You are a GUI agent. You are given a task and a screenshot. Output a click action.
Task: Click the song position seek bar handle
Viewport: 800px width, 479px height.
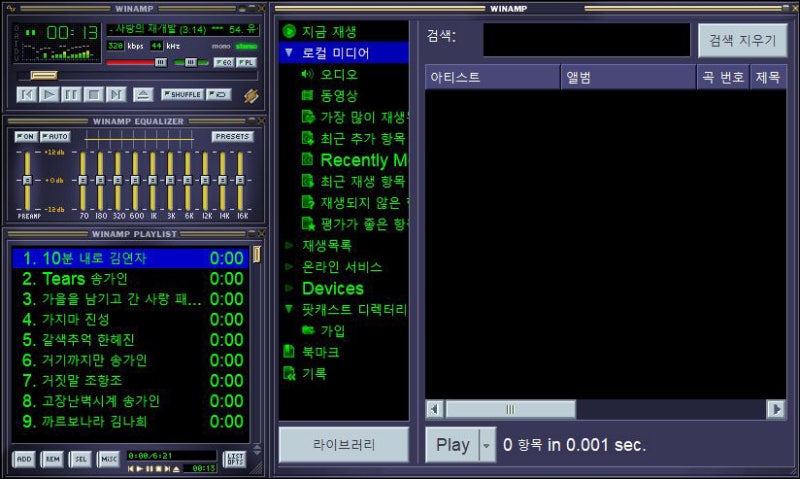pyautogui.click(x=44, y=75)
